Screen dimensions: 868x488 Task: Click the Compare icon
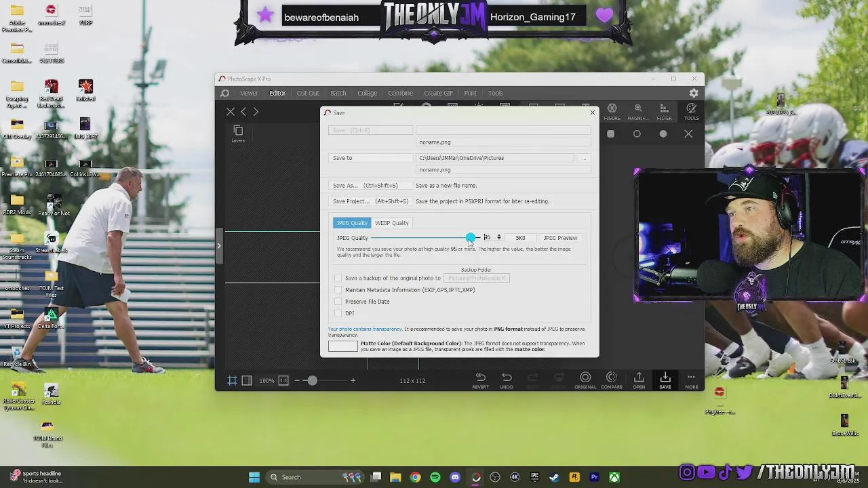(612, 381)
